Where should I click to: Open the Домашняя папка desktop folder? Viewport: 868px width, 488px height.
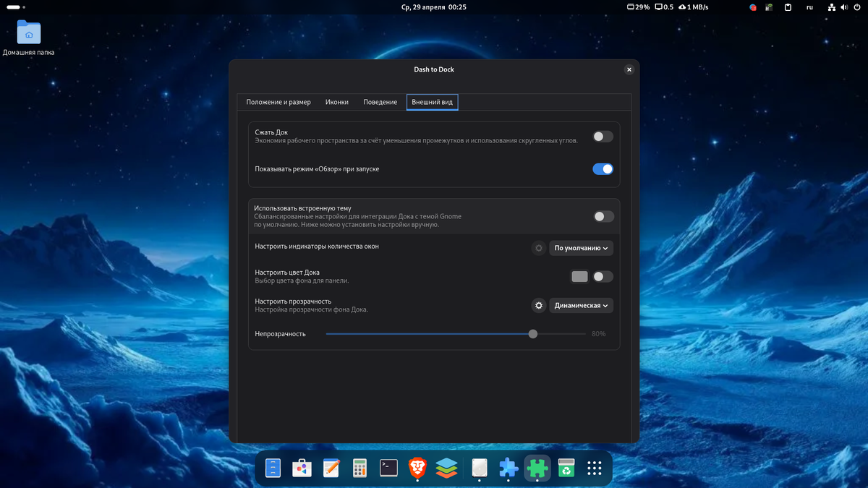tap(29, 38)
